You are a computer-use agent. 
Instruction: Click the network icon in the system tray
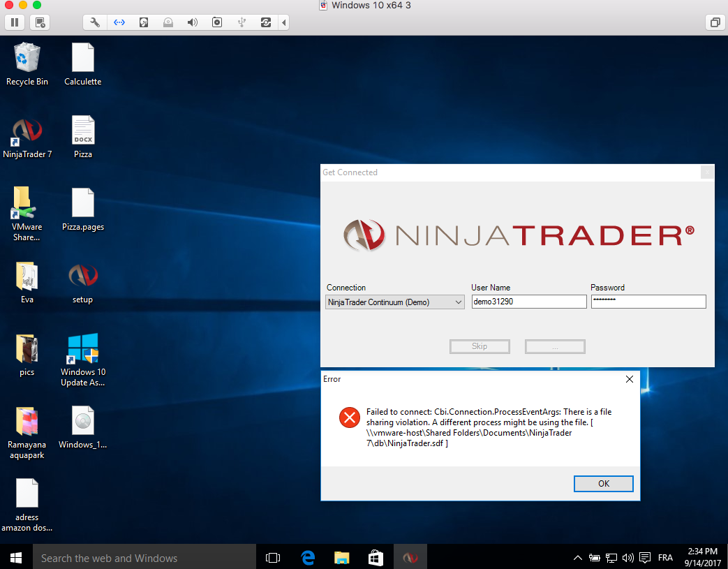(x=611, y=557)
